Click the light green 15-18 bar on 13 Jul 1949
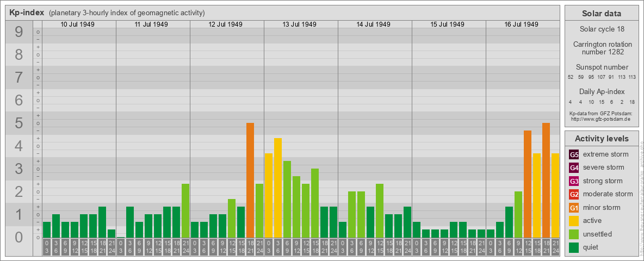The image size is (644, 261). pyautogui.click(x=315, y=203)
